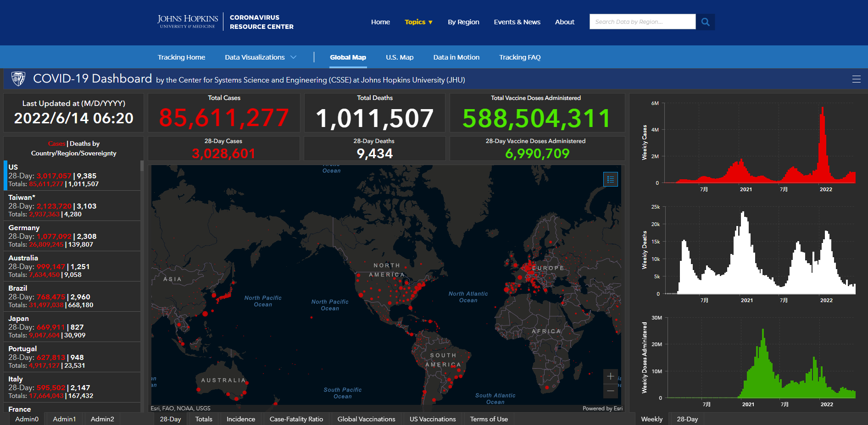The height and width of the screenshot is (425, 868).
Task: Click the JHU shield logo icon
Action: pyautogui.click(x=18, y=79)
